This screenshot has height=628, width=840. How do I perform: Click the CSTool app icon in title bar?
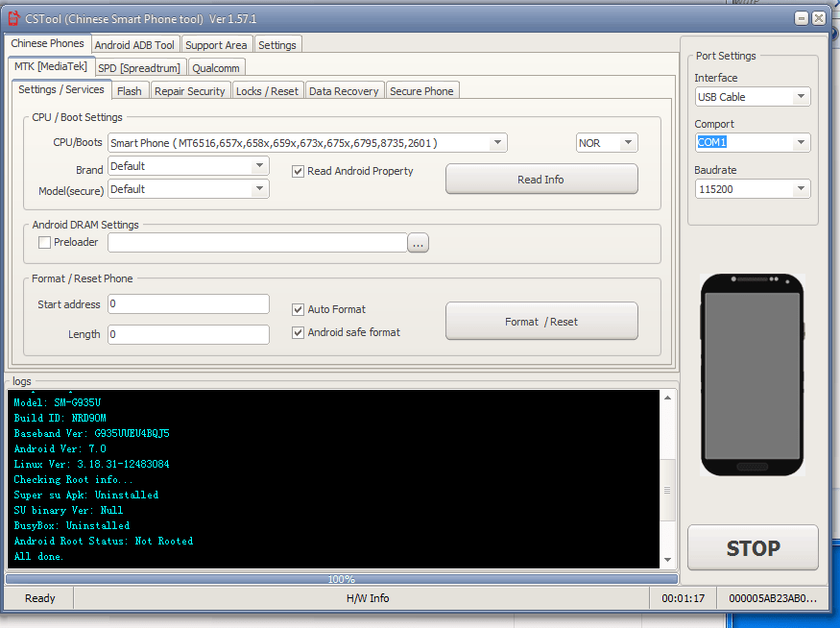13,19
